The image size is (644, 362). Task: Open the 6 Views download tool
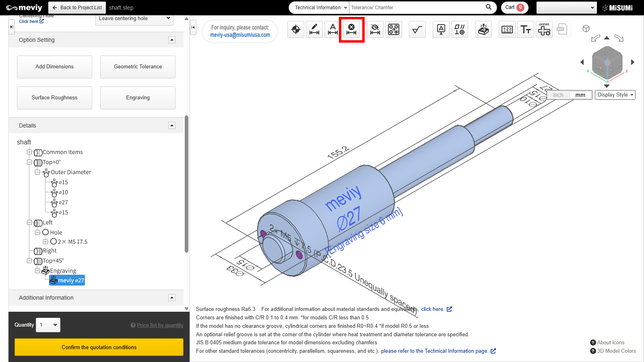[x=544, y=29]
